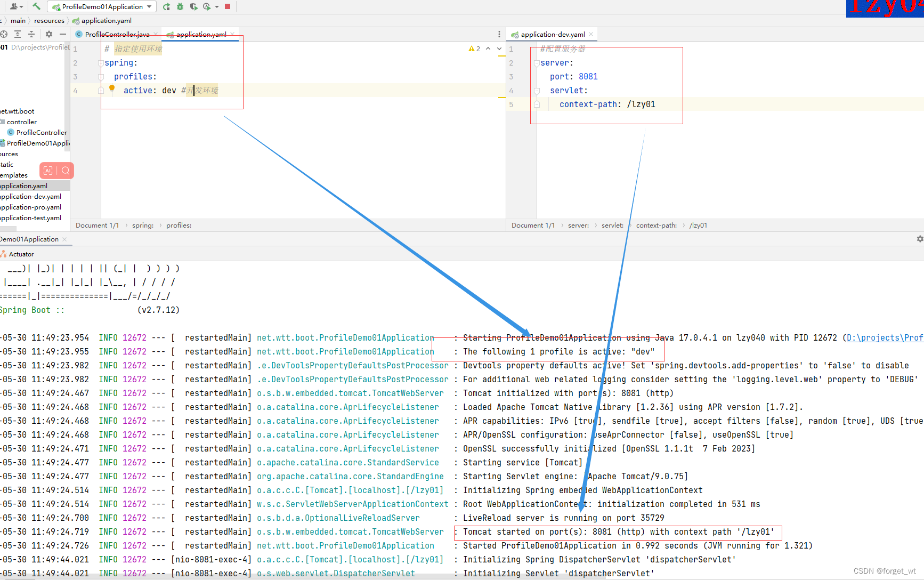
Task: Start debugging with the green bug icon
Action: pos(180,6)
